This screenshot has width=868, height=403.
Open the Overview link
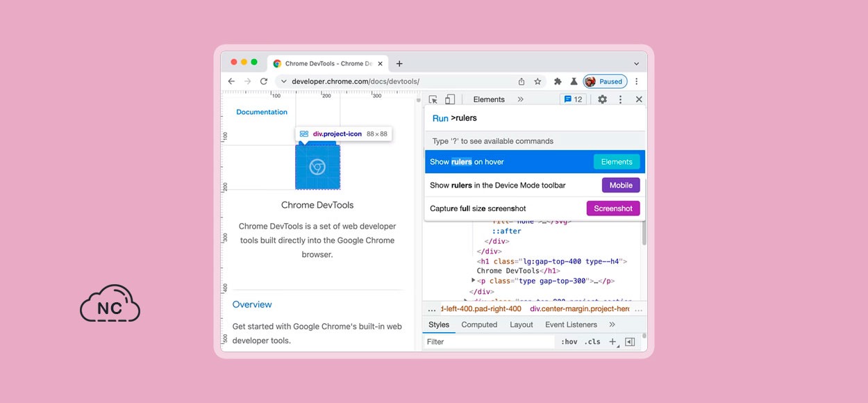(252, 304)
